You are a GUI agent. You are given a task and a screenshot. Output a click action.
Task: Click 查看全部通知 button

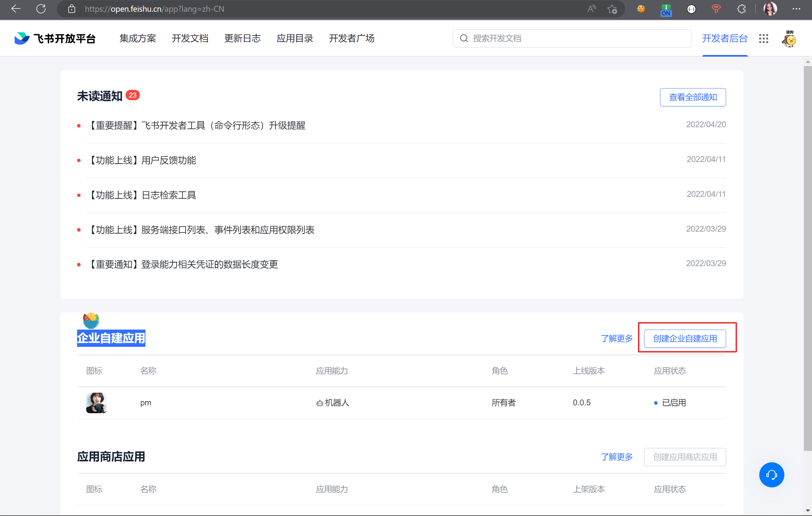pos(693,97)
